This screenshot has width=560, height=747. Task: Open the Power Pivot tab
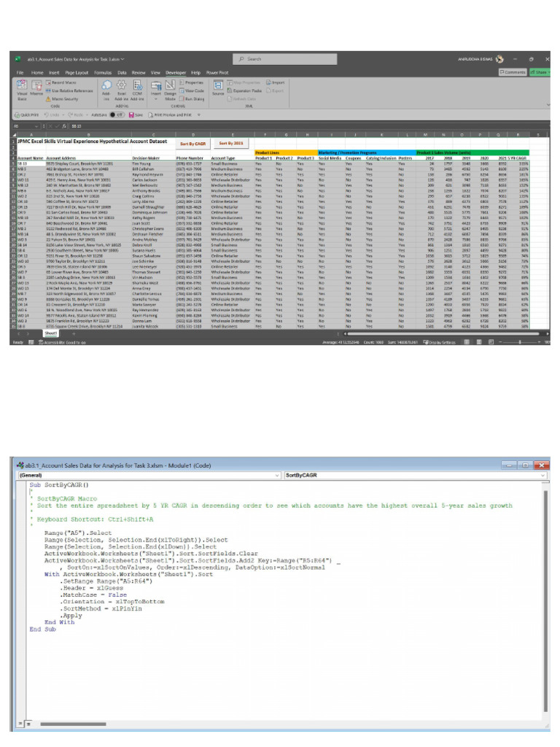coord(217,73)
